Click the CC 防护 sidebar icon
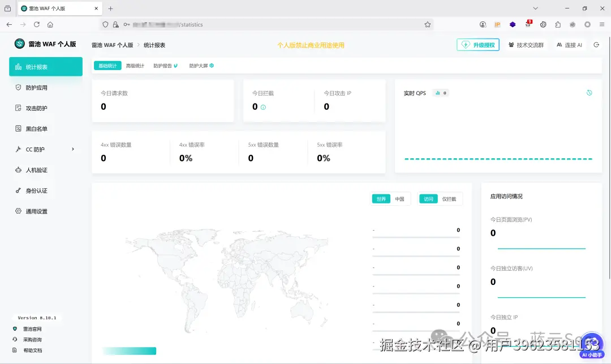 [18, 149]
